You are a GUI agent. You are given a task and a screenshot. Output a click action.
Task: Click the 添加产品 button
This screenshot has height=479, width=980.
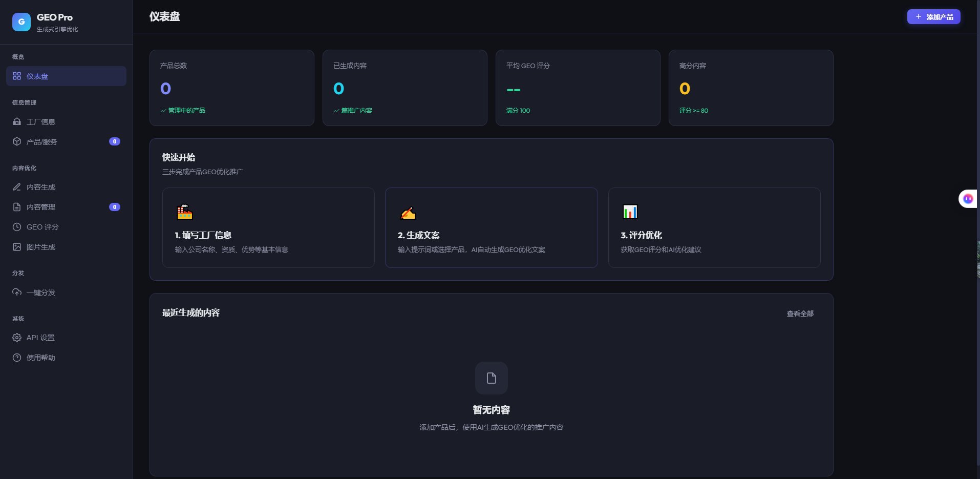(934, 17)
